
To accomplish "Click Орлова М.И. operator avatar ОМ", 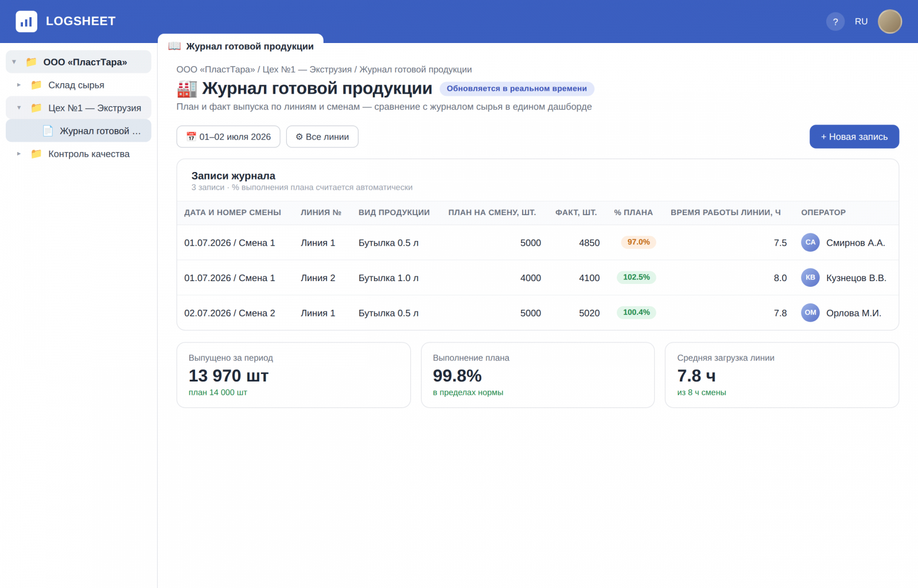I will pos(810,313).
